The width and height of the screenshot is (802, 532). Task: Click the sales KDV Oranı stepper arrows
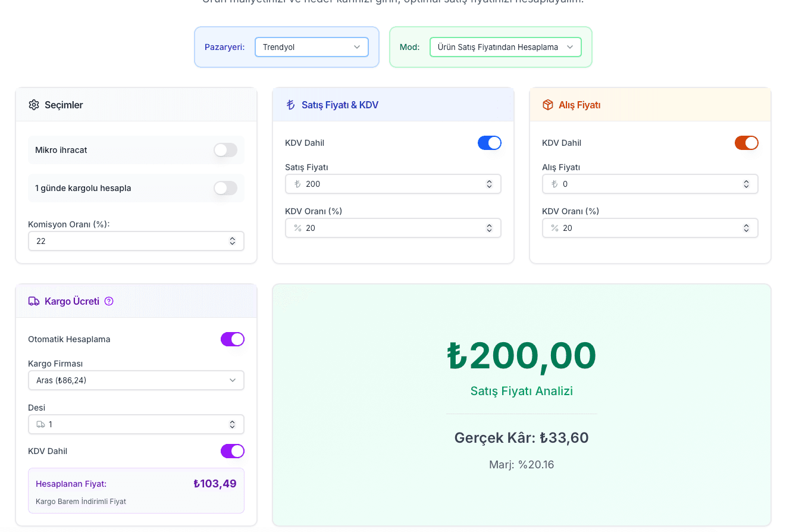[x=489, y=229]
